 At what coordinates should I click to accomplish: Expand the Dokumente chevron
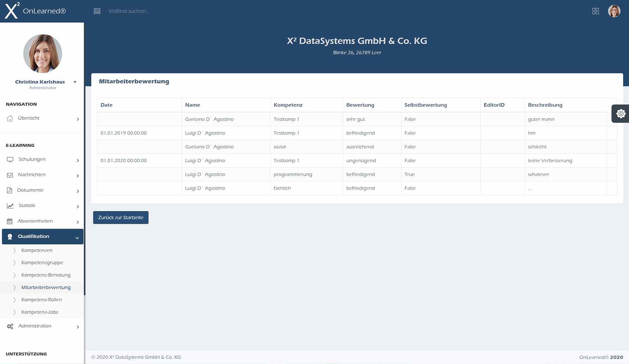point(78,191)
